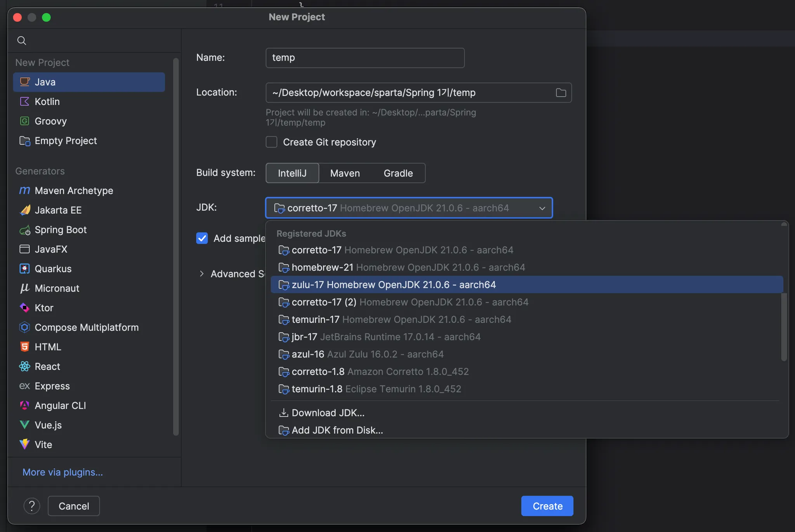
Task: Select the Kotlin project icon
Action: [x=24, y=102]
